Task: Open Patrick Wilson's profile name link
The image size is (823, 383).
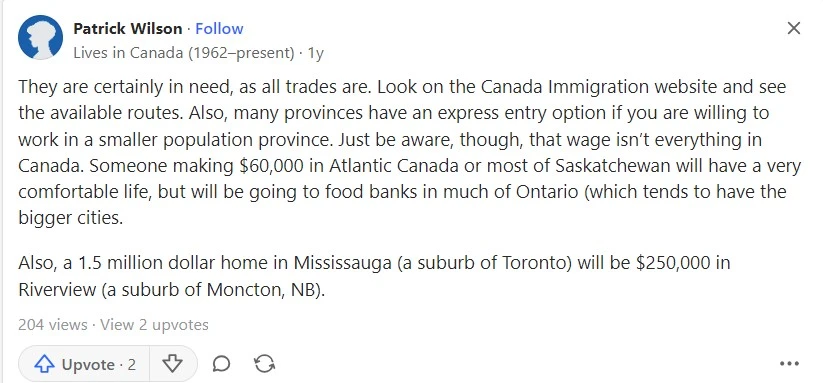Action: [x=128, y=28]
